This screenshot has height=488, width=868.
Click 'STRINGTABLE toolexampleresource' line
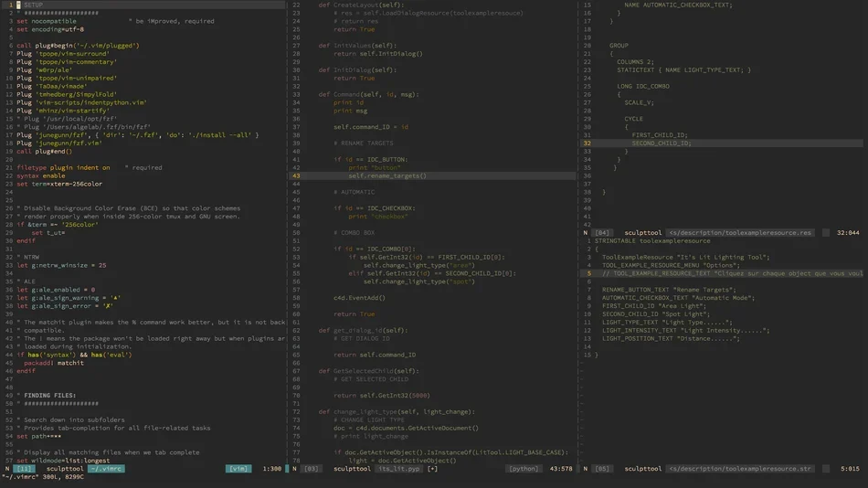click(x=652, y=241)
